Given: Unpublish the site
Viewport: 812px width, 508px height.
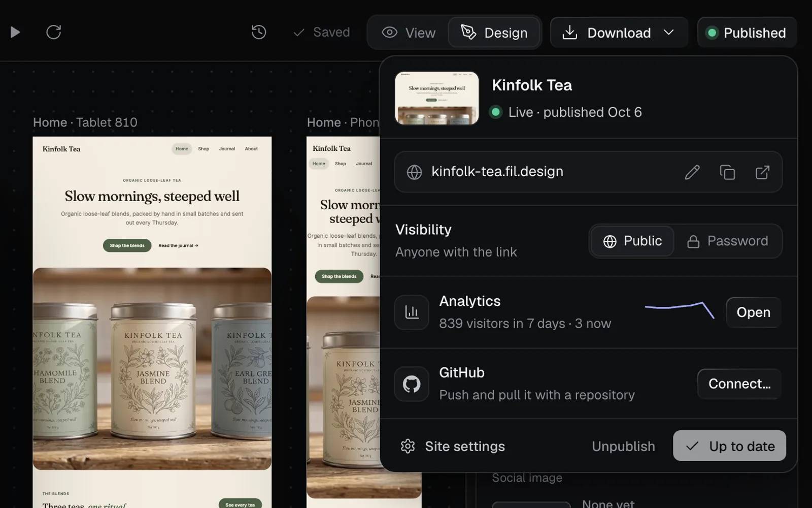Looking at the screenshot, I should (x=623, y=446).
